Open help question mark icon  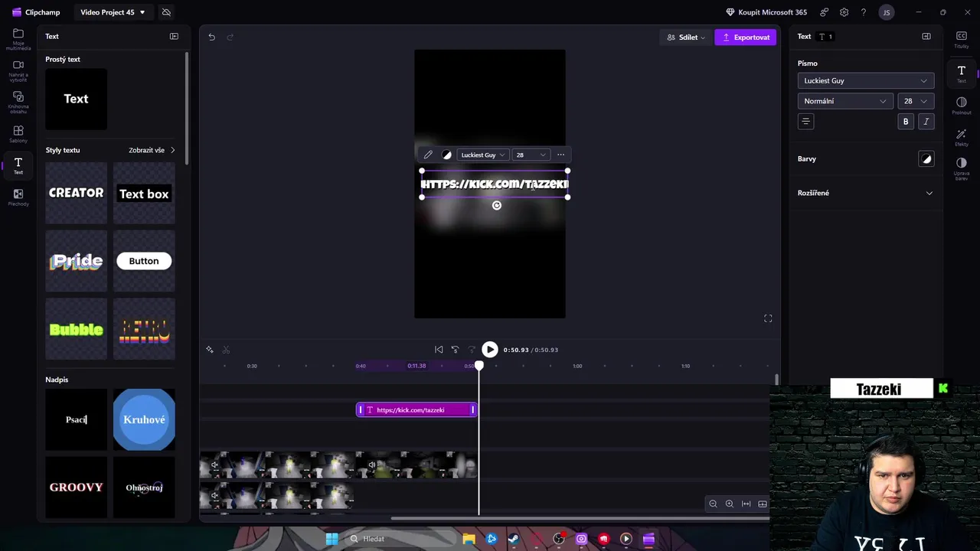click(x=864, y=12)
